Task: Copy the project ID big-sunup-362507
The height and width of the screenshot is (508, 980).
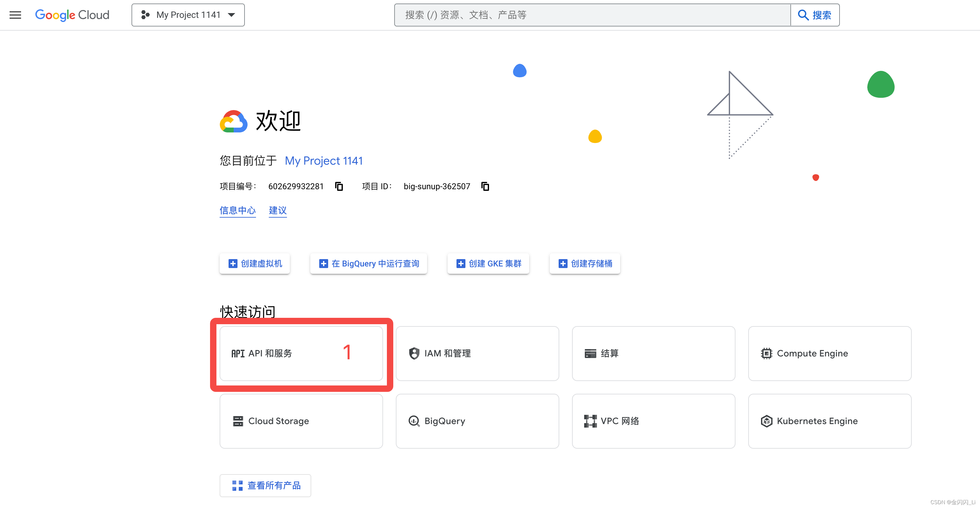Action: [485, 186]
